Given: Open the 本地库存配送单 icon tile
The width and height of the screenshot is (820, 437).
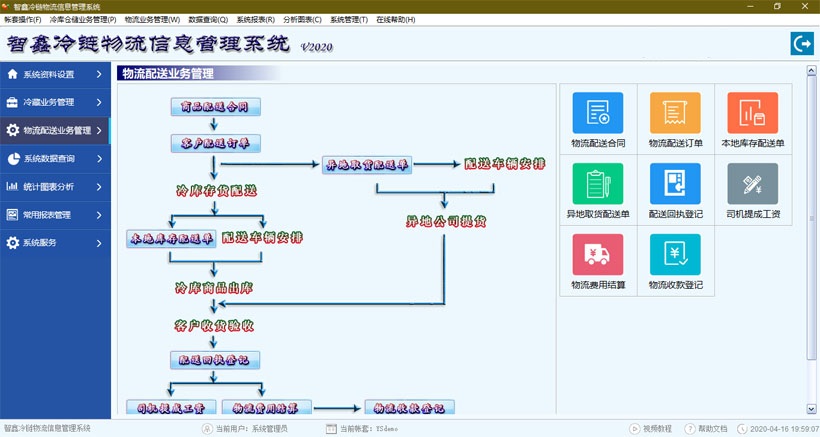Looking at the screenshot, I should (x=753, y=113).
